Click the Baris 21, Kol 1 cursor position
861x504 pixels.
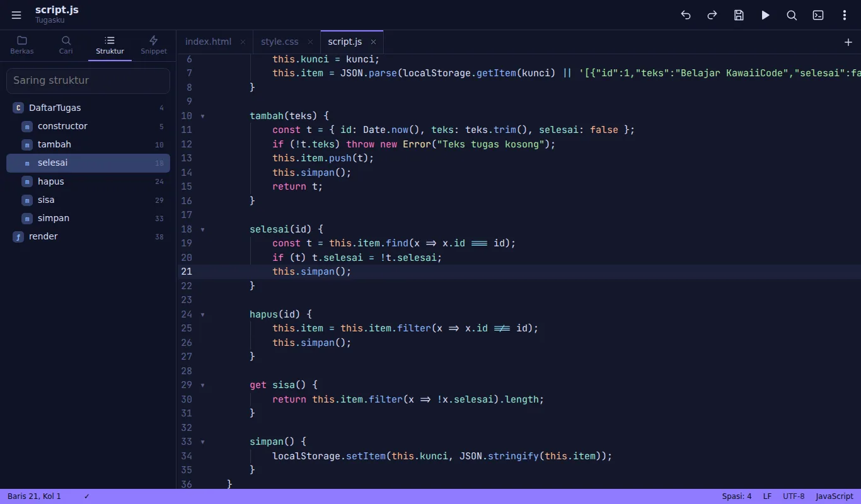[x=34, y=496]
